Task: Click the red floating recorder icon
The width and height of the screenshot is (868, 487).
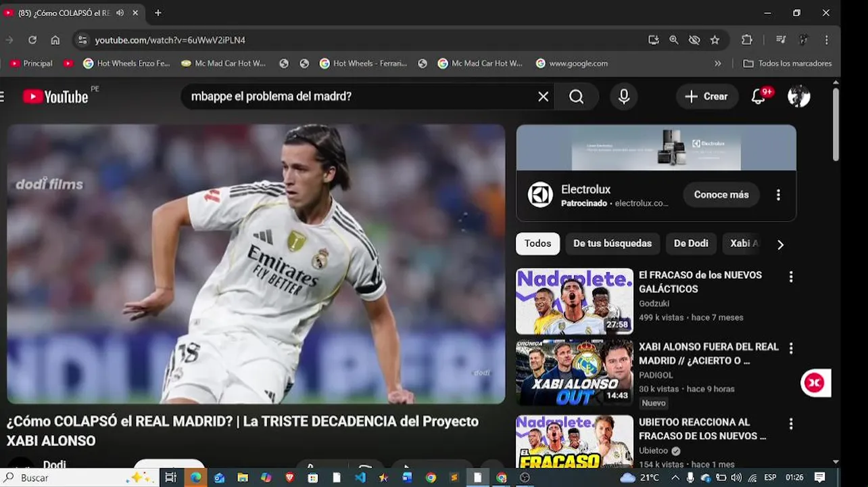Action: [x=814, y=383]
